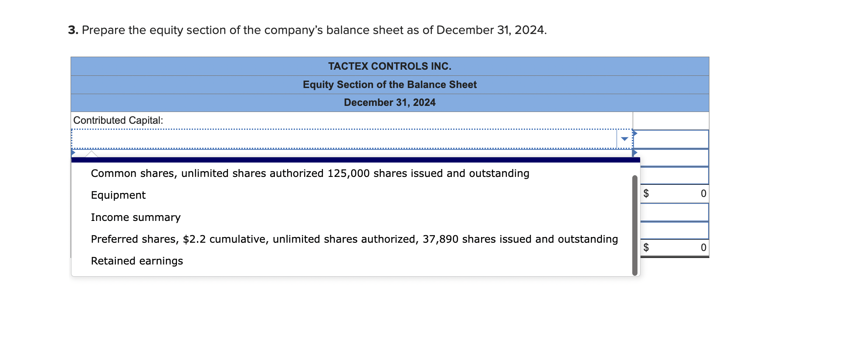Click the Equity Section of the Balance Sheet header
The image size is (868, 339).
(x=390, y=85)
